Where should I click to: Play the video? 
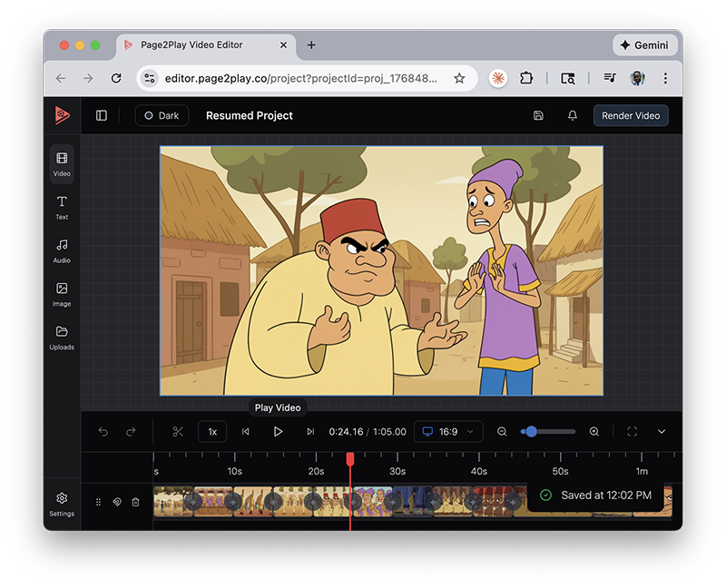278,432
